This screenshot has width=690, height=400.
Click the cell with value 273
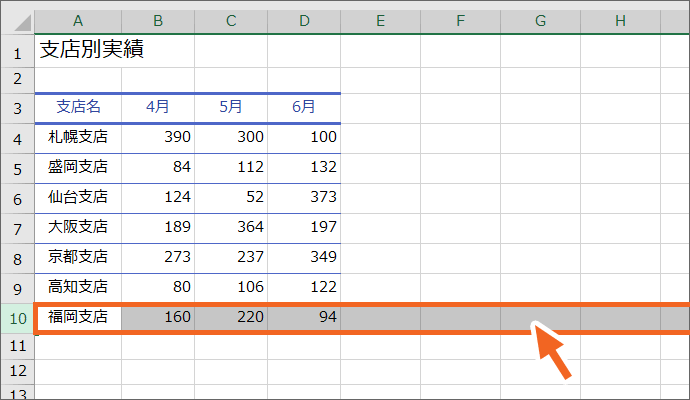tap(158, 258)
